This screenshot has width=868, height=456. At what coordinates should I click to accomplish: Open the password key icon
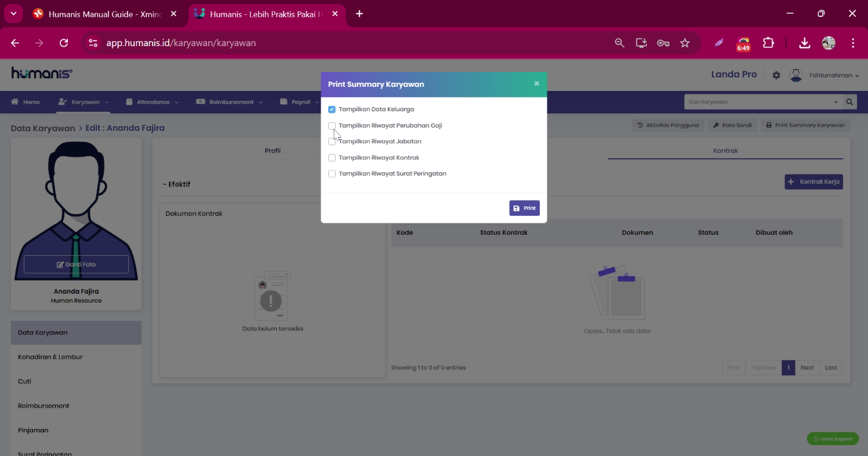tap(663, 43)
